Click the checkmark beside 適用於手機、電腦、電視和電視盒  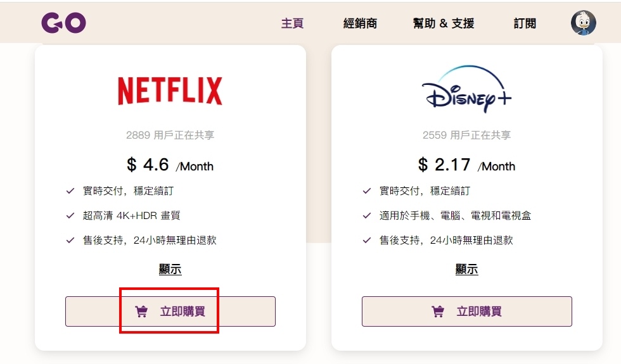tap(367, 216)
